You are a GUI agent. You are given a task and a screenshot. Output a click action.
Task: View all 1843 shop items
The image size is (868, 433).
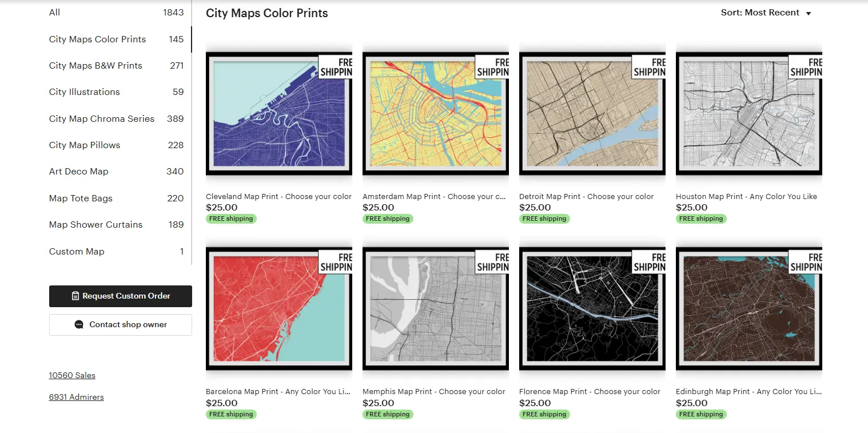[54, 12]
